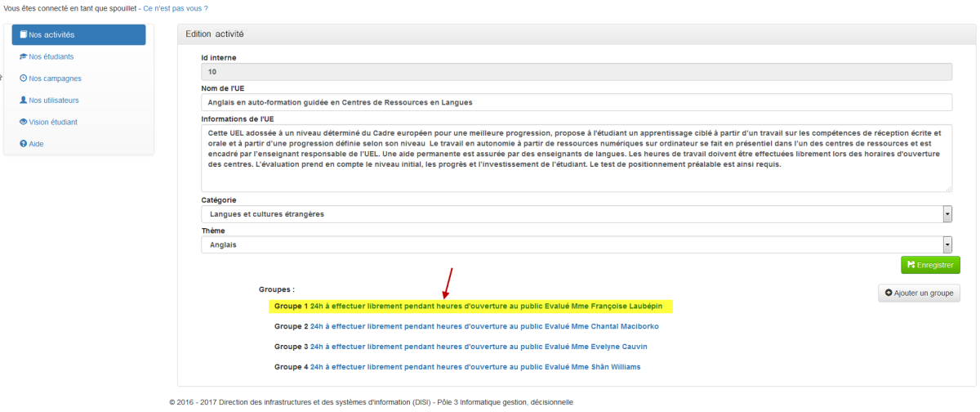The height and width of the screenshot is (412, 980).
Task: Click the clock icon beside Nos campagnes
Action: point(24,78)
